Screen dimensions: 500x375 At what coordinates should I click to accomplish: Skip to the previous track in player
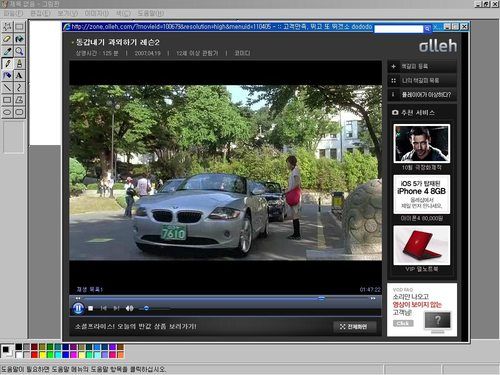[104, 308]
